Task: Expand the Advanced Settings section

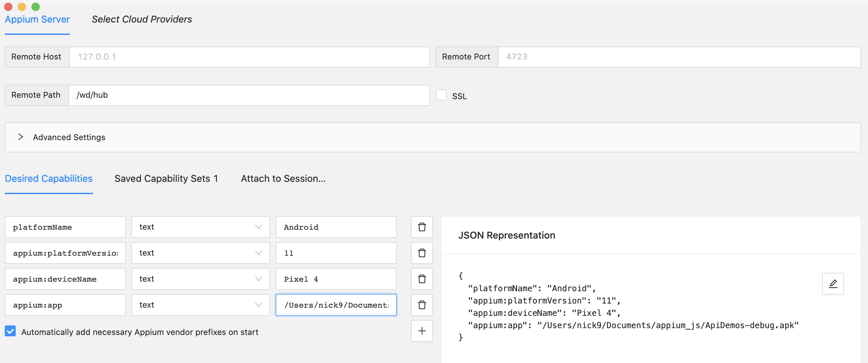Action: point(21,137)
